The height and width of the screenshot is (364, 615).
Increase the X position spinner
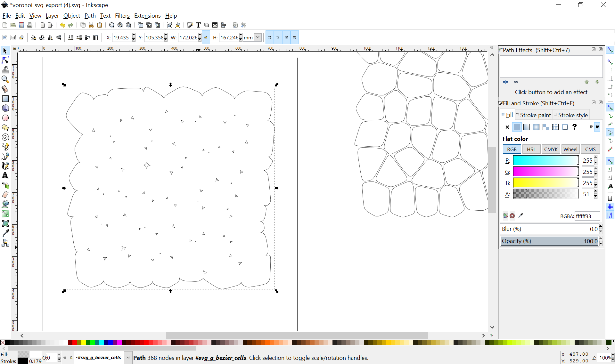(134, 36)
